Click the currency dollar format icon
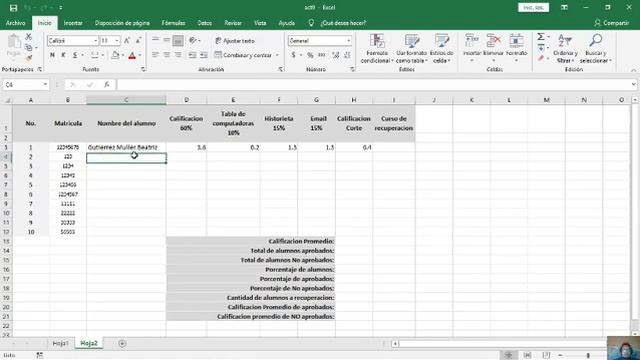Screen dimensions: 640x360 [x=293, y=55]
